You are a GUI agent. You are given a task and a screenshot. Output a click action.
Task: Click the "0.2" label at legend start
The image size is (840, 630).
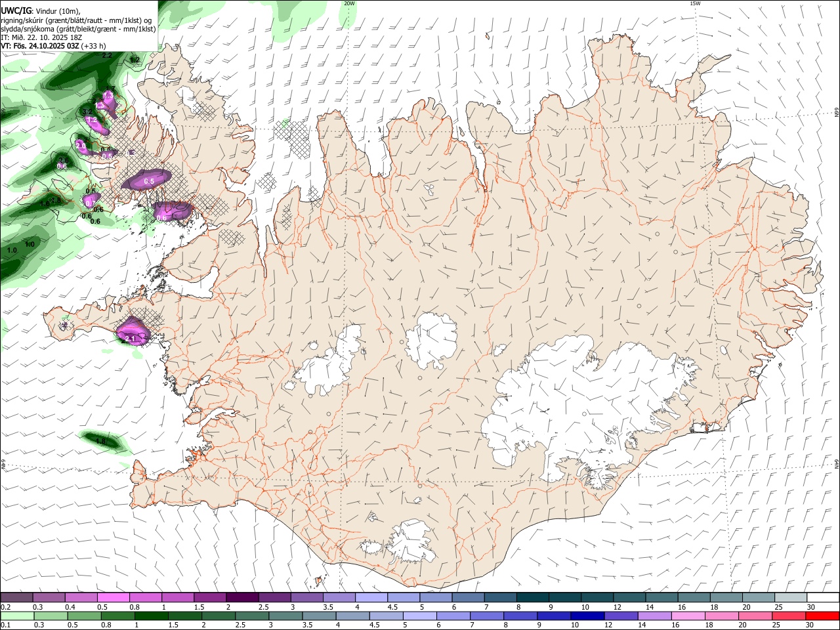pyautogui.click(x=5, y=607)
